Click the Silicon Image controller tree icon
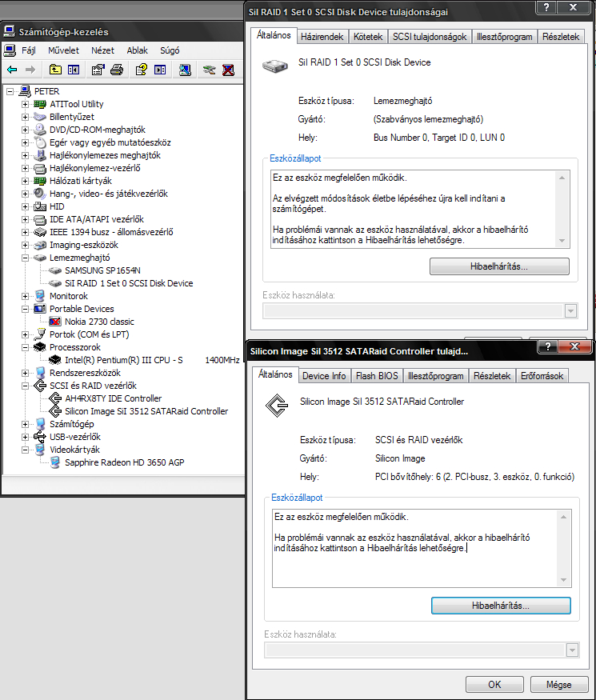Viewport: 596px width, 700px height. tap(55, 411)
